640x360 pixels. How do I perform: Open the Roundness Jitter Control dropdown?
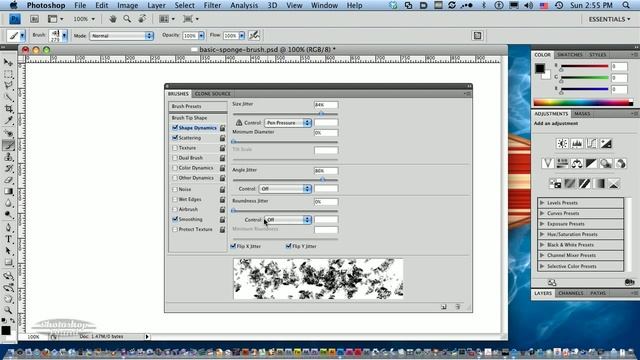click(x=288, y=220)
